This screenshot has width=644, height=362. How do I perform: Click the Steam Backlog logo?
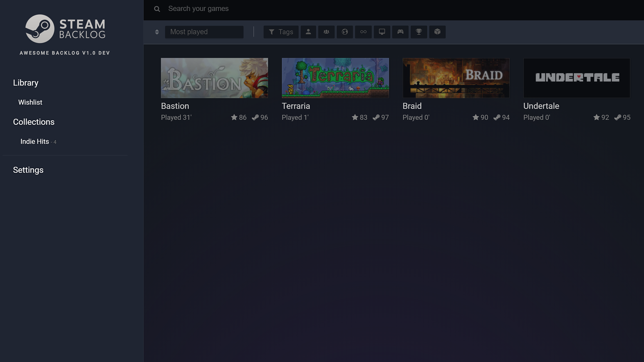point(65,29)
